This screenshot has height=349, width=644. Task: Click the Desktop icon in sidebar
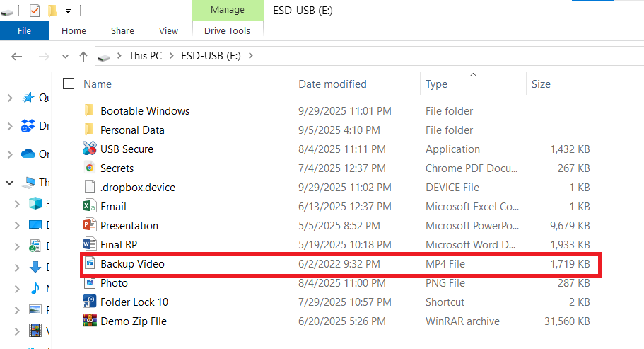[35, 225]
